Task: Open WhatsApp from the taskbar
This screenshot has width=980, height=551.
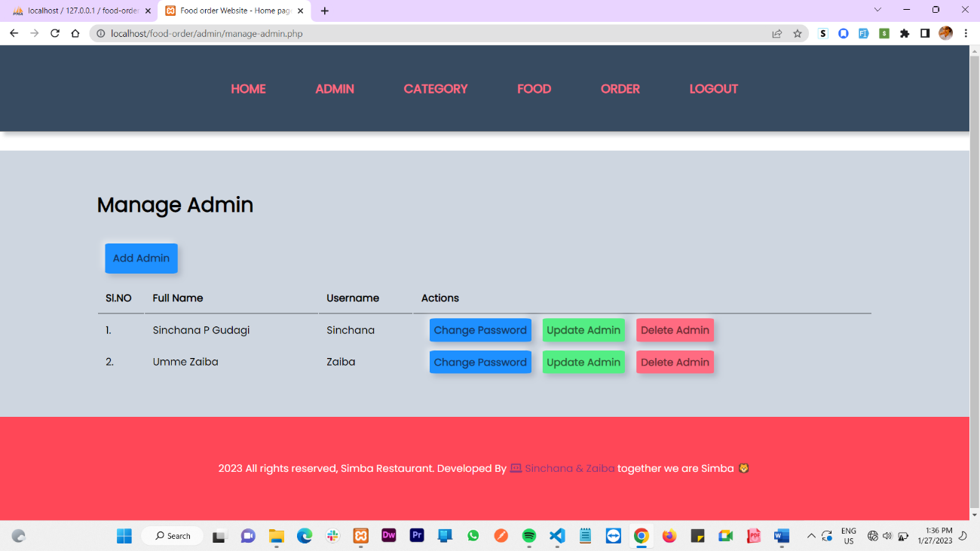Action: click(473, 535)
